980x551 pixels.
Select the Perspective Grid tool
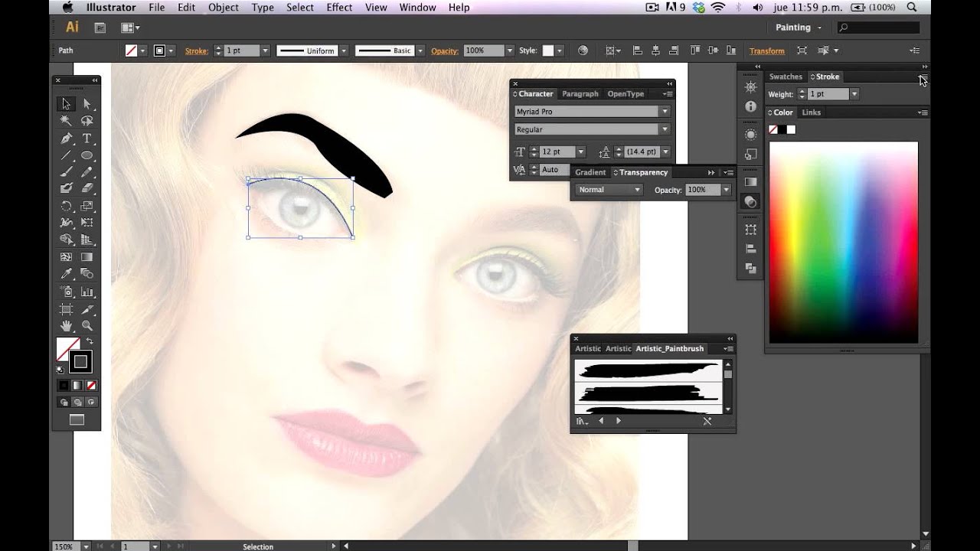coord(87,240)
